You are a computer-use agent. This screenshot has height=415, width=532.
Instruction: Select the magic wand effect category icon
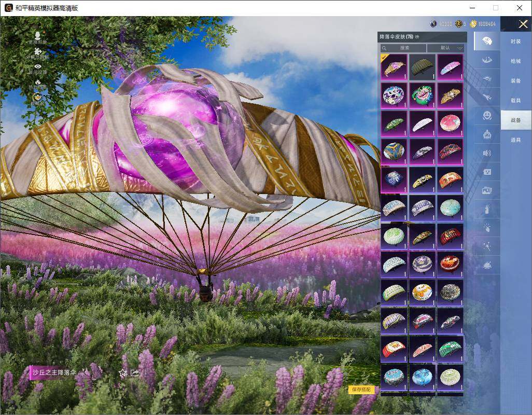point(487,246)
